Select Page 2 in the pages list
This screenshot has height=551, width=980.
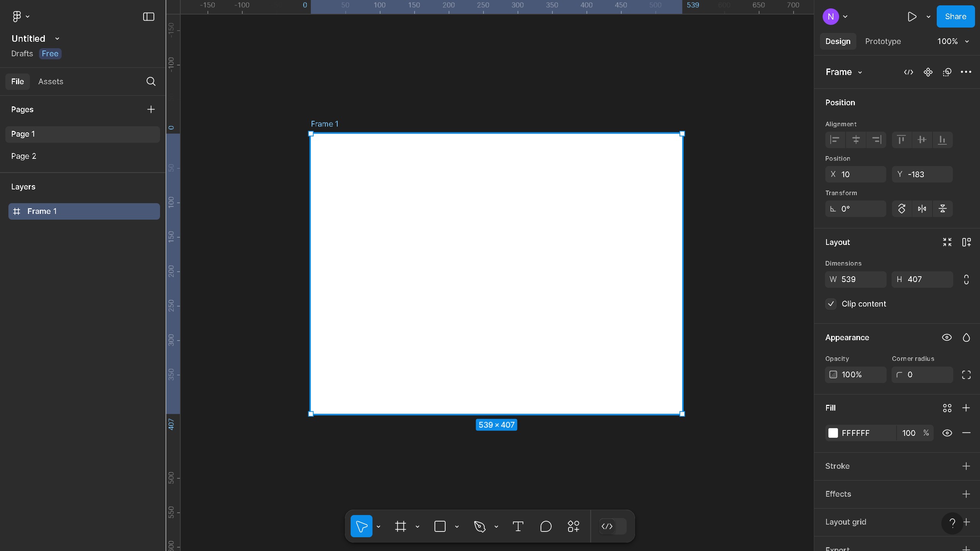point(24,156)
